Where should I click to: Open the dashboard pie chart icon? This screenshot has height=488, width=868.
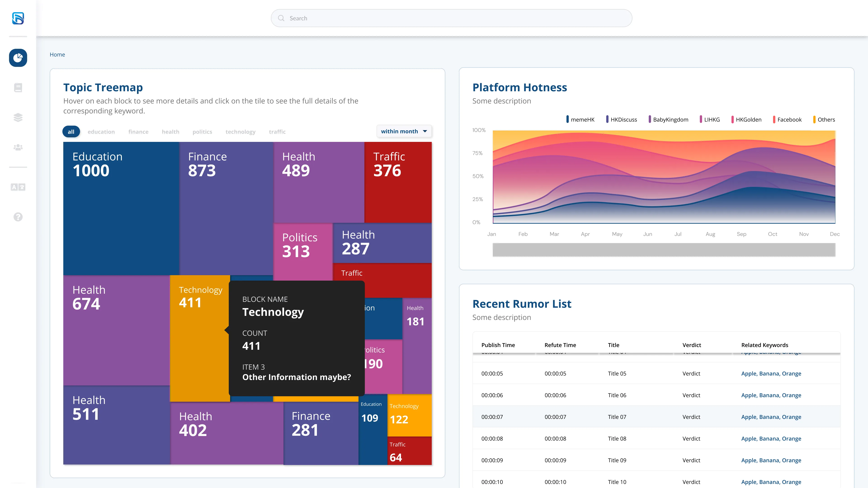coord(18,58)
